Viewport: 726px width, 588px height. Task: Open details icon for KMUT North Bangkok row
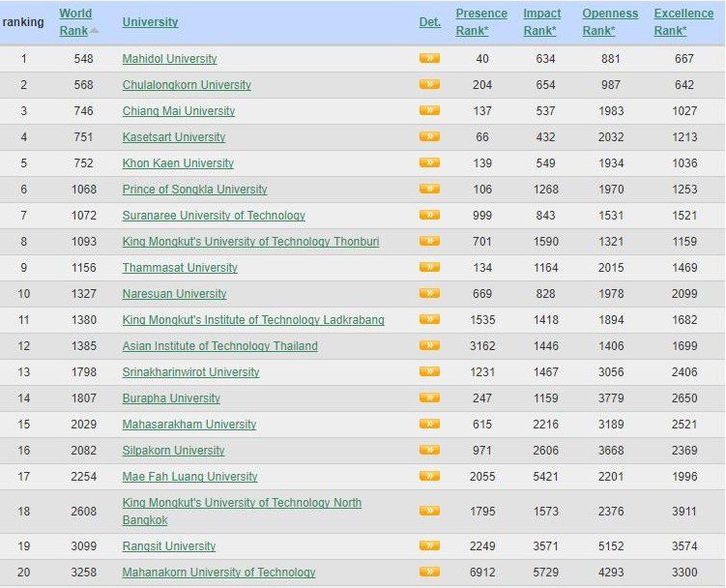[x=429, y=511]
